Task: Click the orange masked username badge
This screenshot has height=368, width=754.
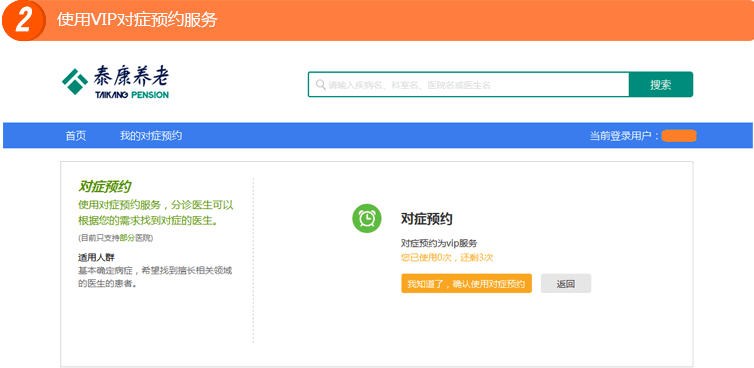Action: pyautogui.click(x=679, y=136)
